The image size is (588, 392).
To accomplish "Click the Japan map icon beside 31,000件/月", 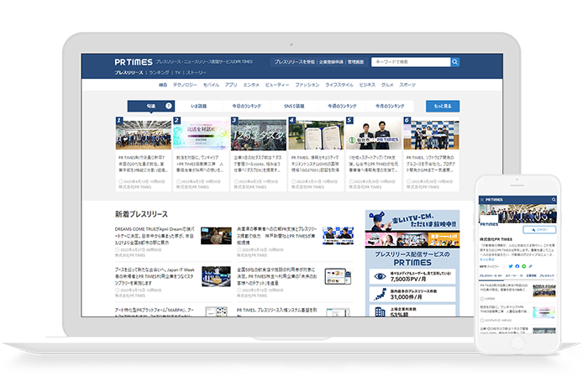I will [380, 294].
